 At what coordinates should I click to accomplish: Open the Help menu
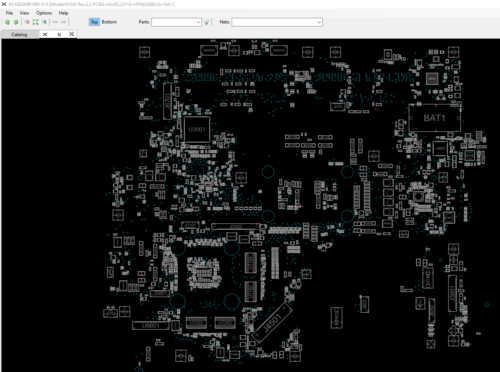click(x=63, y=13)
